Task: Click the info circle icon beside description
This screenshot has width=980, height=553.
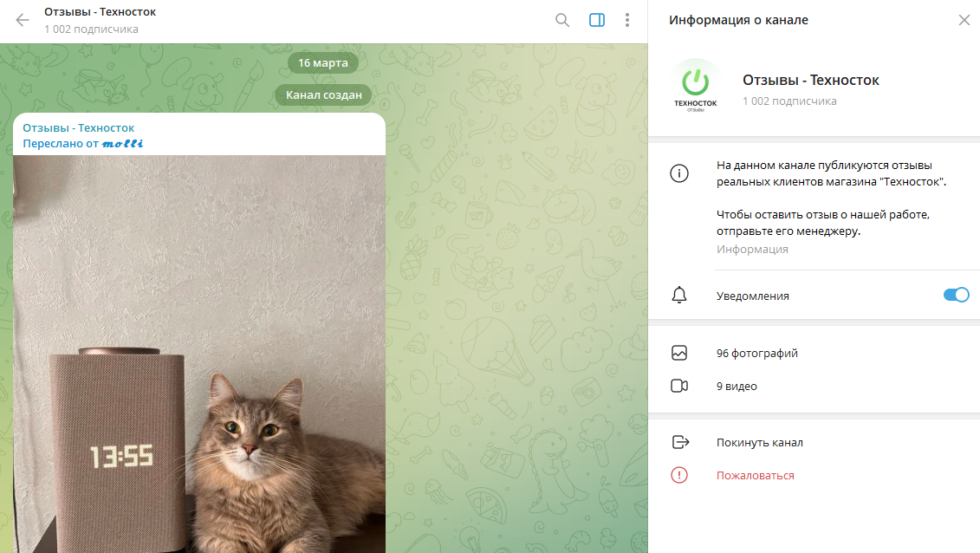Action: pos(679,173)
